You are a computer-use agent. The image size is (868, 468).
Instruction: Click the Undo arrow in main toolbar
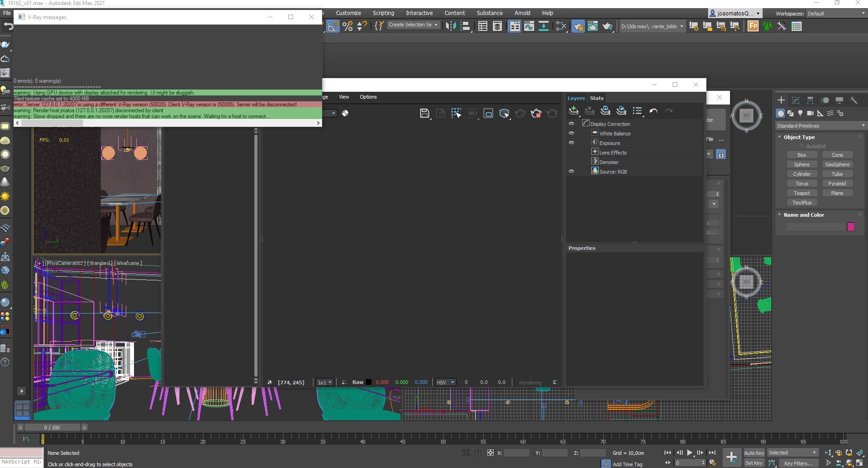click(x=8, y=26)
